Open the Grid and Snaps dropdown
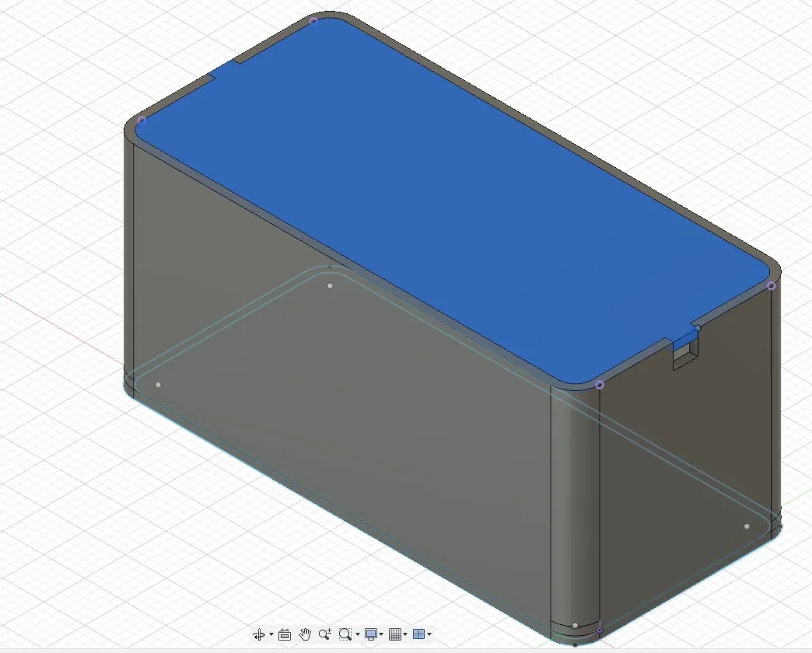The height and width of the screenshot is (653, 812). [405, 634]
